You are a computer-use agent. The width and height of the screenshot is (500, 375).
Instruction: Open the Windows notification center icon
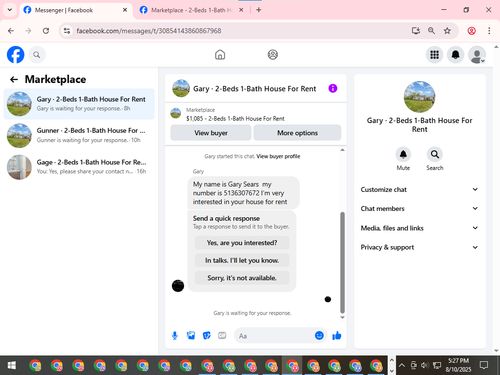484,365
